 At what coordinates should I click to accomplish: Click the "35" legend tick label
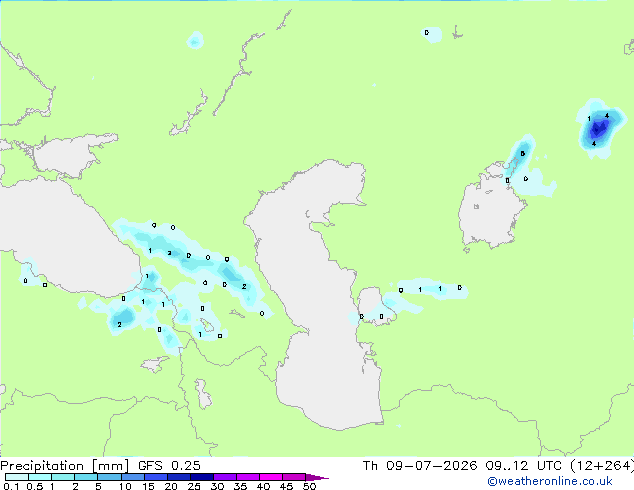click(x=240, y=486)
